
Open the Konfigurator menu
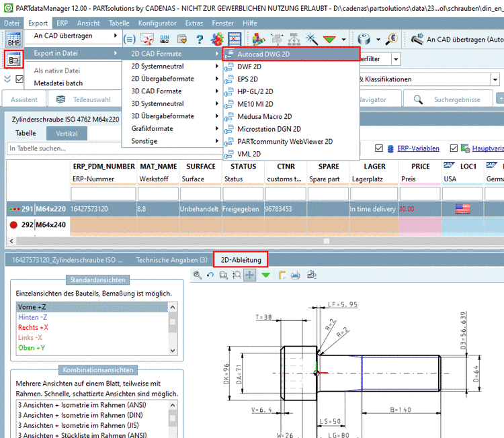click(157, 23)
